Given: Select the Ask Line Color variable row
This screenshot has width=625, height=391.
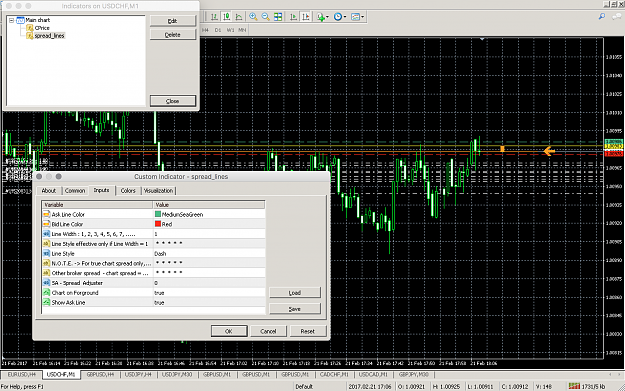Looking at the screenshot, I should [98, 214].
